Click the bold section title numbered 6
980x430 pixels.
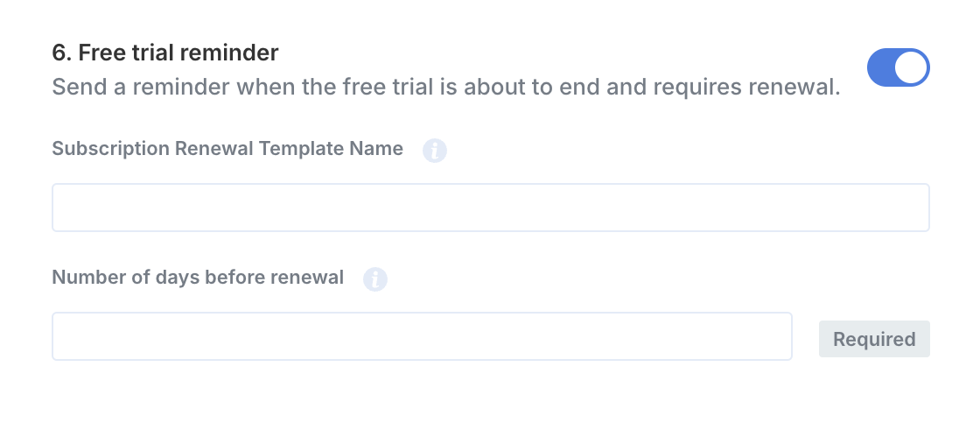tap(165, 53)
